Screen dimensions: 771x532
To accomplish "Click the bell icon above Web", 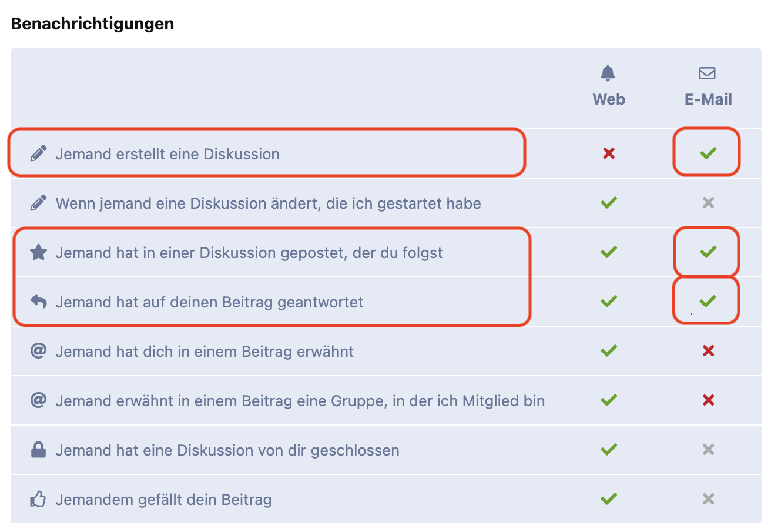I will pyautogui.click(x=608, y=73).
